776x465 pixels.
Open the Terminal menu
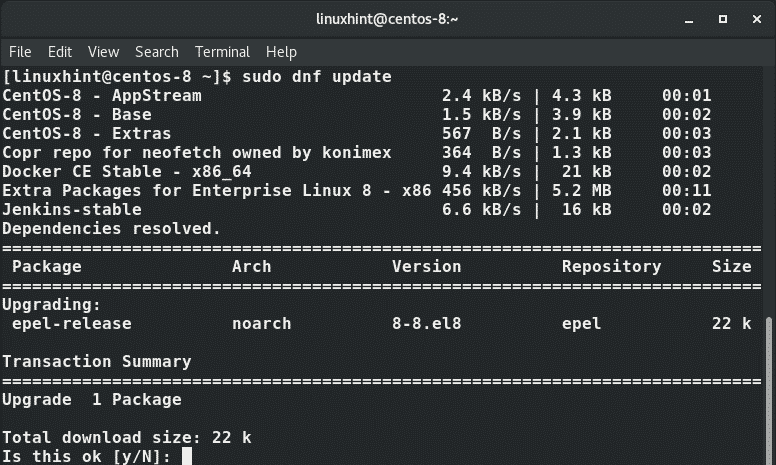[222, 52]
